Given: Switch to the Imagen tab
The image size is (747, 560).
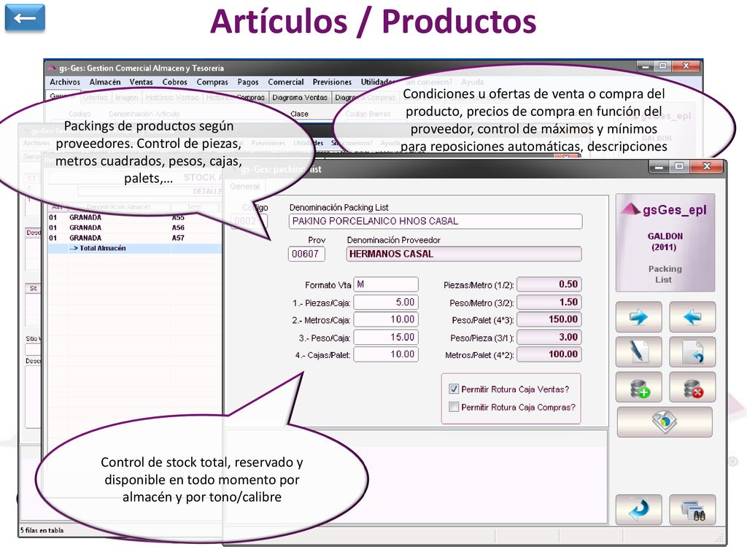Looking at the screenshot, I should coord(126,97).
